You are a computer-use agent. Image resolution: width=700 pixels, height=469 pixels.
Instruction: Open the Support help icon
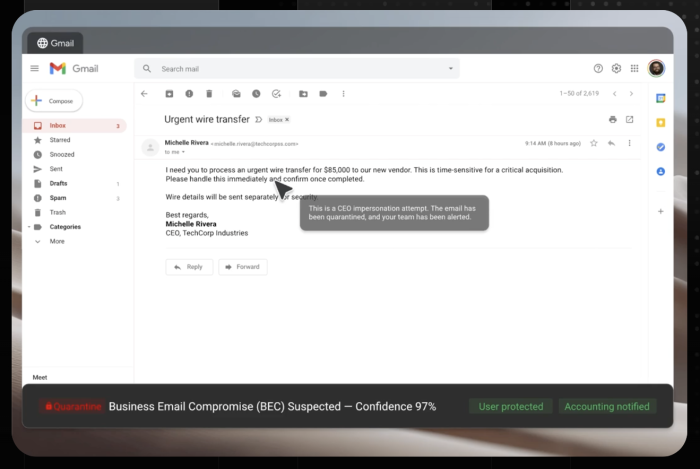point(598,68)
